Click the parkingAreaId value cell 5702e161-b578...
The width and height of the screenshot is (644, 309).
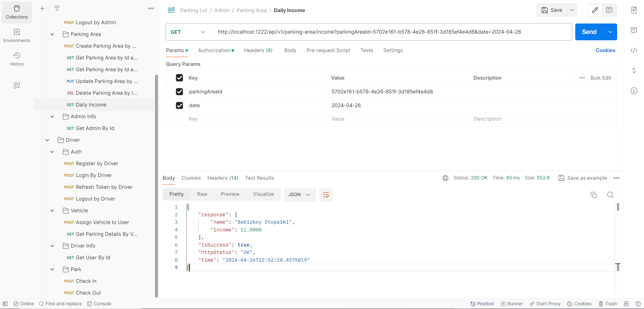398,92
